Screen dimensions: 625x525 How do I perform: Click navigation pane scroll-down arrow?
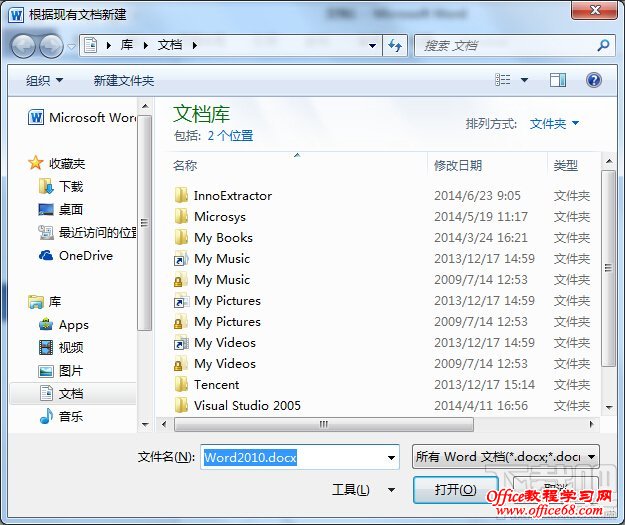point(145,425)
